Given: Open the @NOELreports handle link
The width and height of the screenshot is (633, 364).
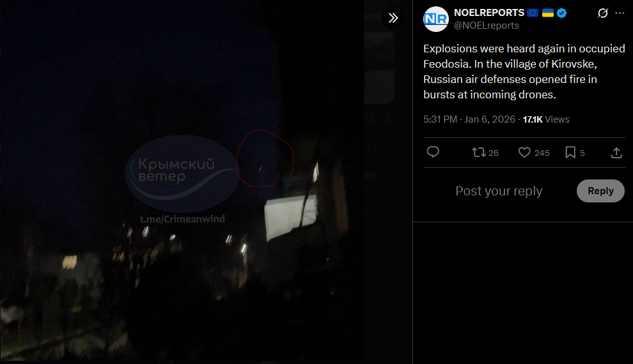Looking at the screenshot, I should click(487, 26).
